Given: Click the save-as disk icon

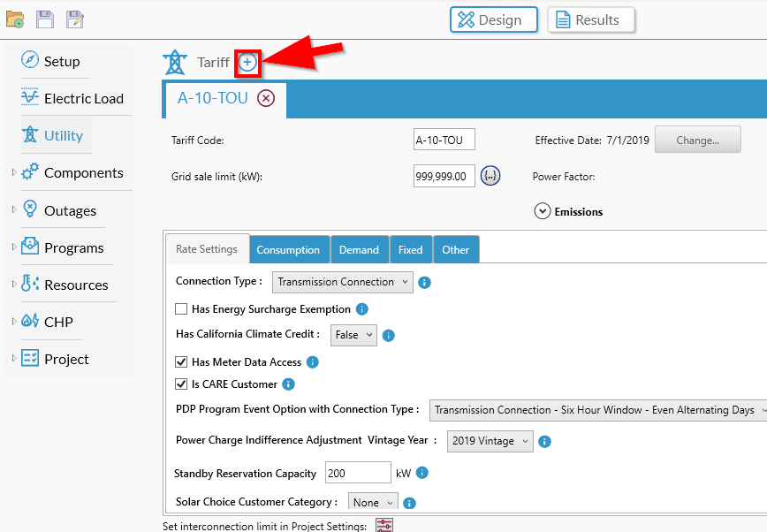Looking at the screenshot, I should point(74,19).
